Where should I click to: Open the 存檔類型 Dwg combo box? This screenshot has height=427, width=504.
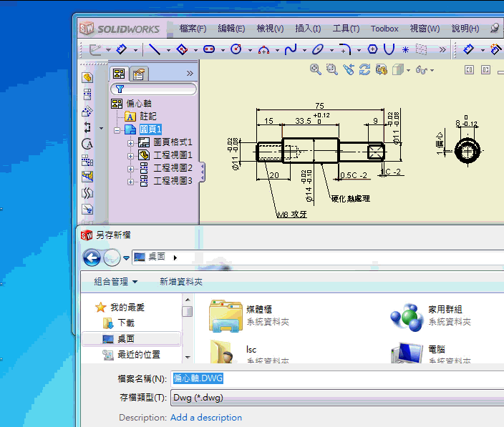[337, 398]
